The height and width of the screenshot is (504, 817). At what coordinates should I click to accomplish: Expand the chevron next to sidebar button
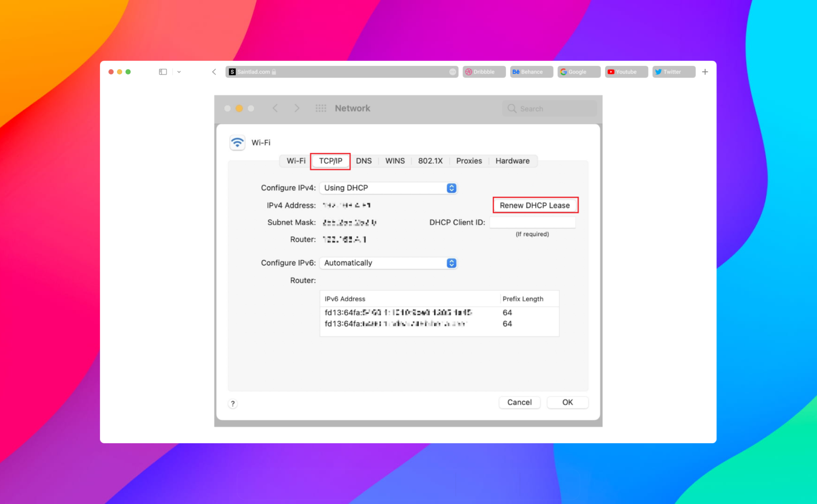pos(179,71)
